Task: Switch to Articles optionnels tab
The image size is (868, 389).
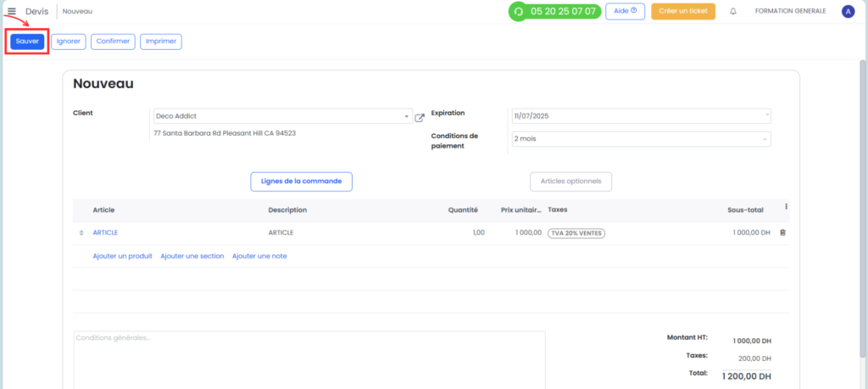Action: tap(570, 181)
